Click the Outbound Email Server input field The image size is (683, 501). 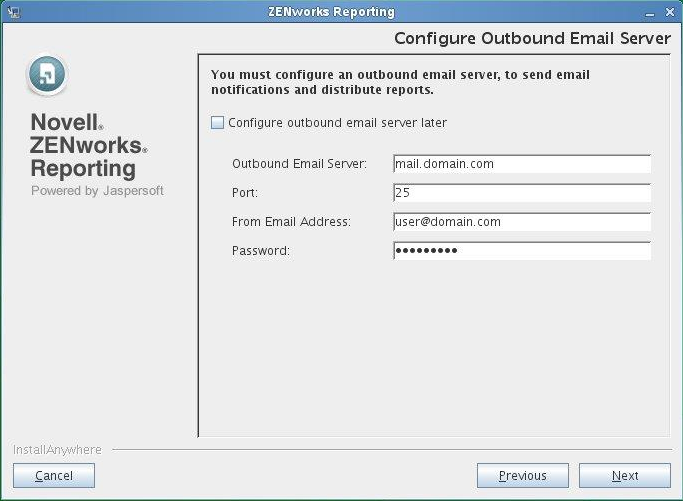[x=522, y=164]
